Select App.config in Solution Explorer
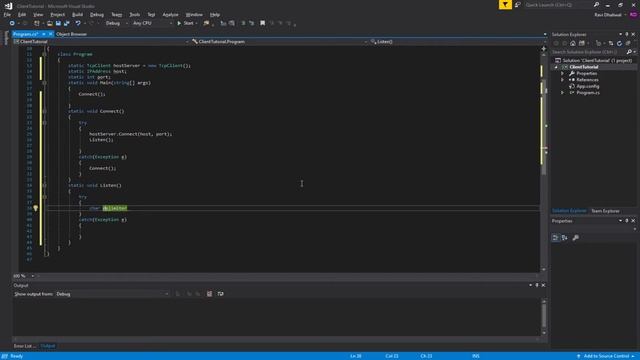Viewport: 640px width, 360px height. [588, 87]
